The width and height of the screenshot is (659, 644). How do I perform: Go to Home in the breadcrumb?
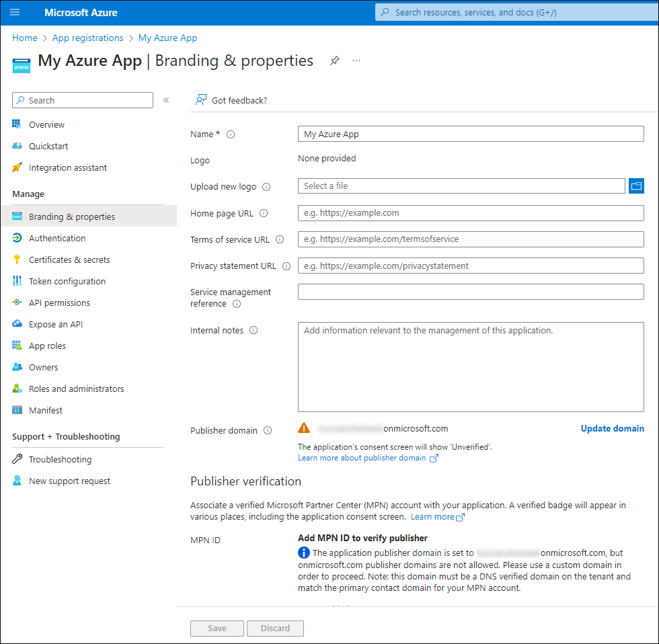click(x=25, y=38)
